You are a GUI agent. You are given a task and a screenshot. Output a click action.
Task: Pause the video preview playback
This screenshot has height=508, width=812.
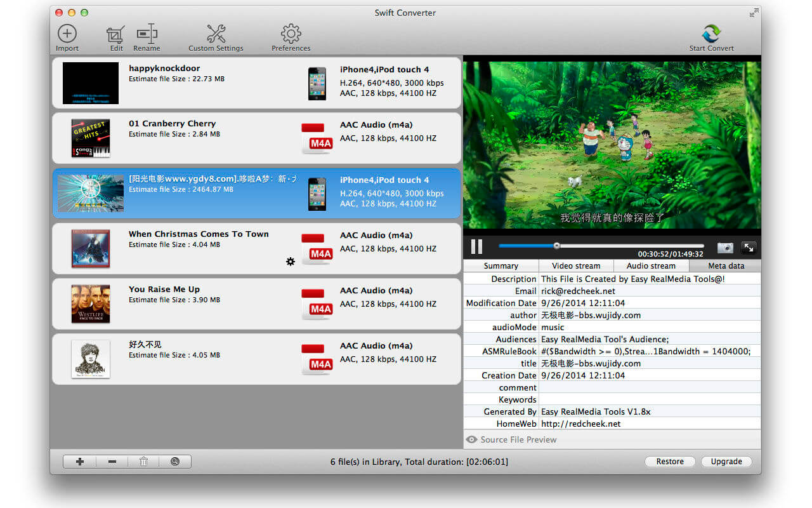pyautogui.click(x=476, y=246)
